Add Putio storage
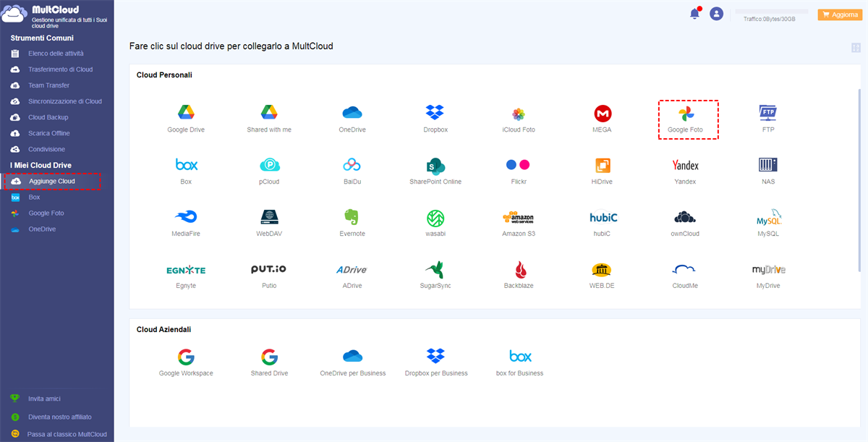The height and width of the screenshot is (442, 868). click(x=269, y=276)
